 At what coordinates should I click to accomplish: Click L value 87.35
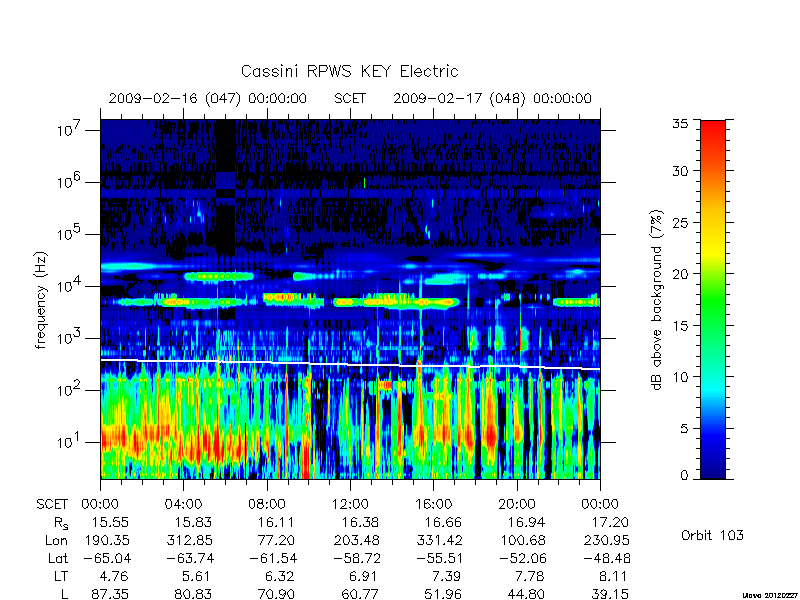point(110,594)
